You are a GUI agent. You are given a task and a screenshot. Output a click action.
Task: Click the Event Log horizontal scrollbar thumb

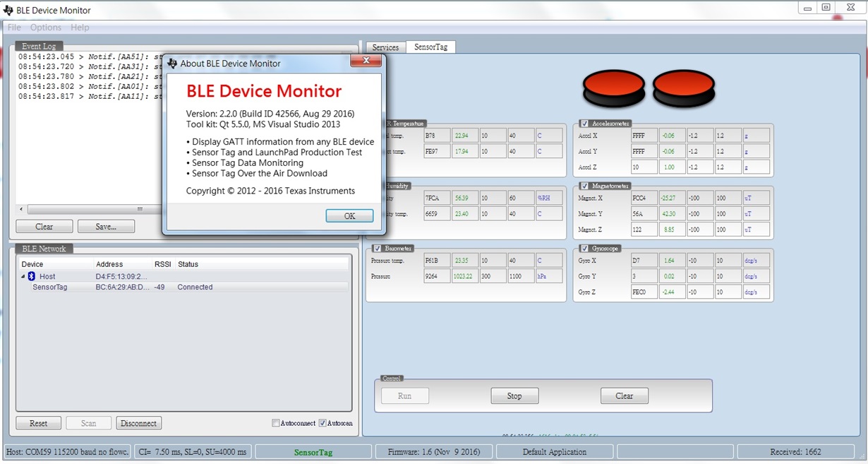coord(140,209)
